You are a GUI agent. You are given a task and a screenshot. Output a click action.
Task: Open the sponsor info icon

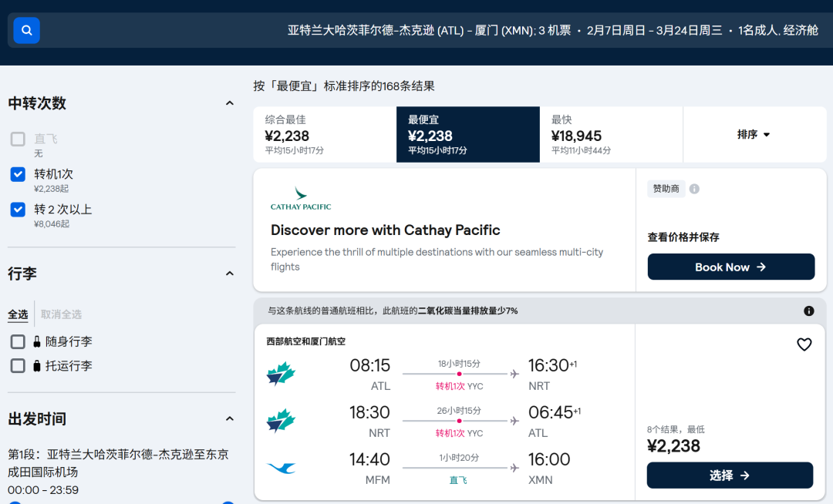694,189
